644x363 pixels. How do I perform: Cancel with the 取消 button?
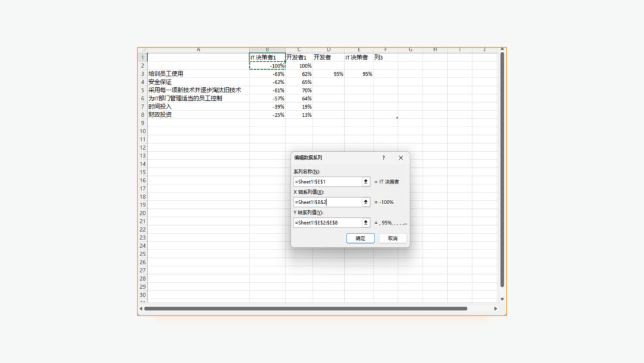[392, 238]
